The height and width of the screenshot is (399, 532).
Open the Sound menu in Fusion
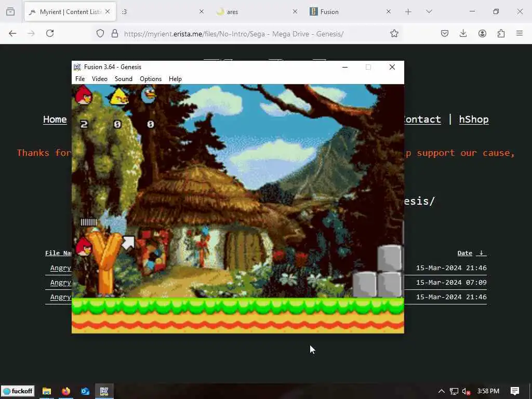pos(124,79)
